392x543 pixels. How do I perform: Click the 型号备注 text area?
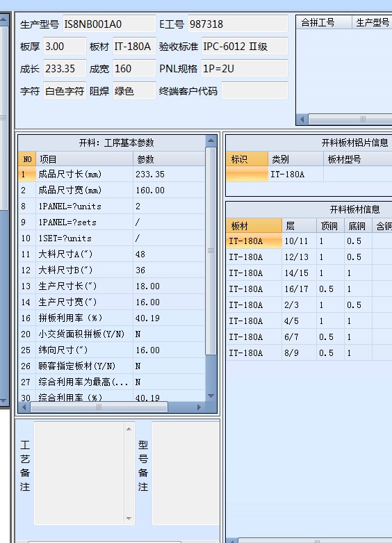coord(186,473)
